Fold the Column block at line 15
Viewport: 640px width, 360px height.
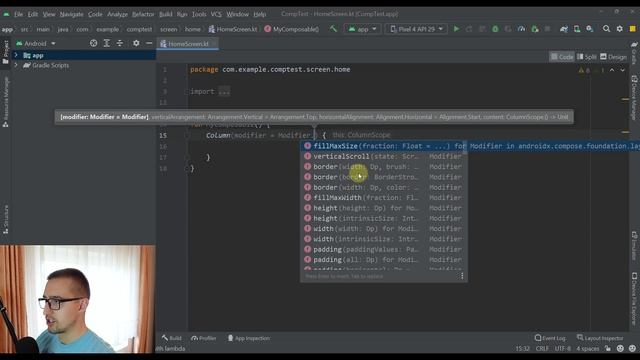[x=187, y=136]
